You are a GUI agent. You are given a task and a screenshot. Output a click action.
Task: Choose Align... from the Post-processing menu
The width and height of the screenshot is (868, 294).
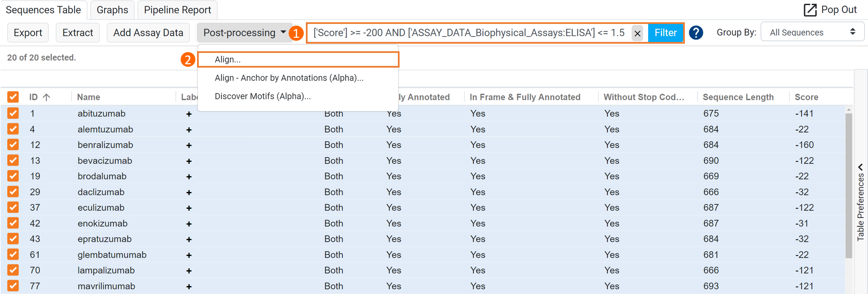tap(298, 60)
